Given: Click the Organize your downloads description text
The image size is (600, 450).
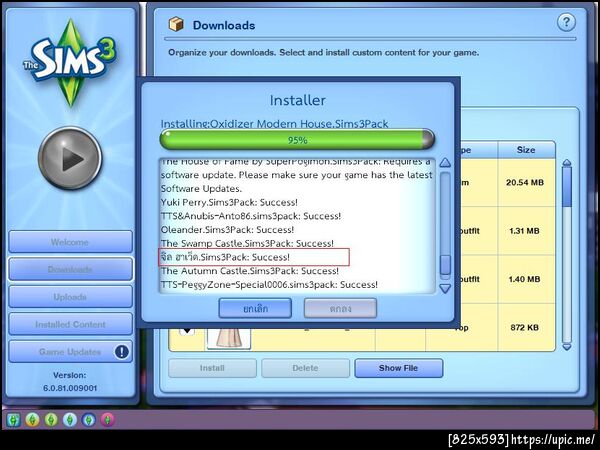Looking at the screenshot, I should pos(323,52).
